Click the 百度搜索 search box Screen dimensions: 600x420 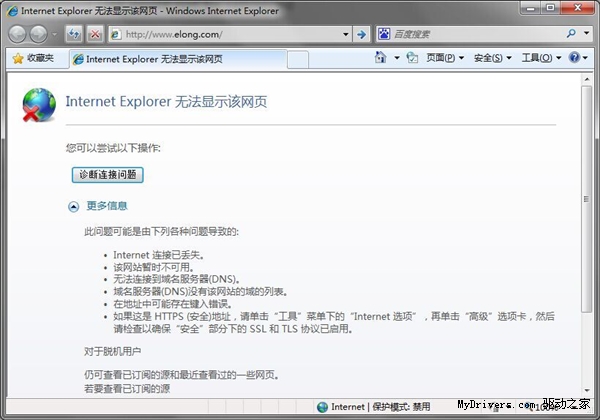pos(478,34)
